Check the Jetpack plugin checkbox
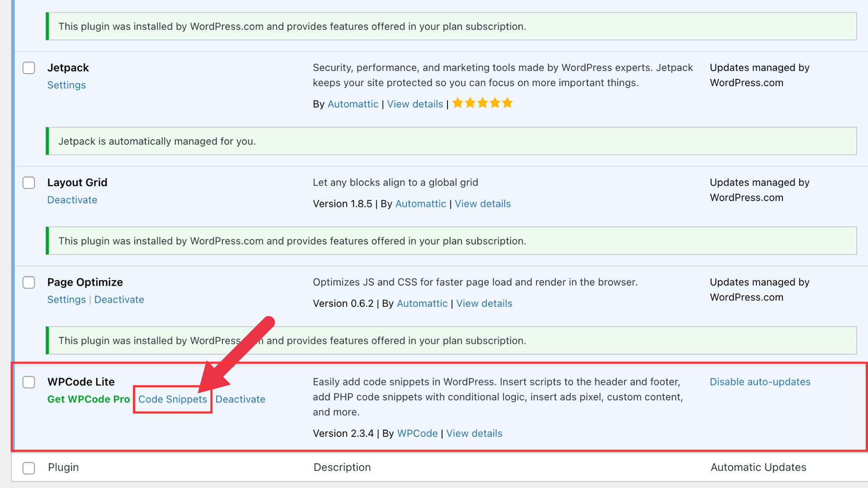This screenshot has height=488, width=868. pyautogui.click(x=29, y=68)
